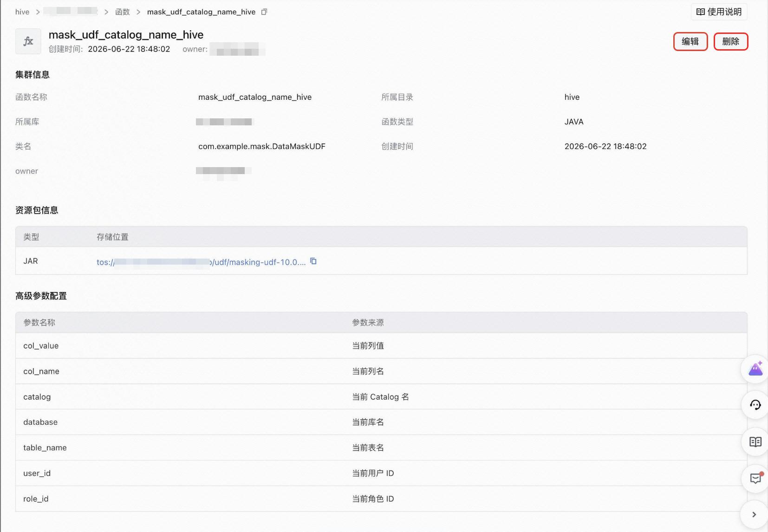Collapse the floating sidebar with the chevron
This screenshot has width=768, height=532.
(754, 514)
